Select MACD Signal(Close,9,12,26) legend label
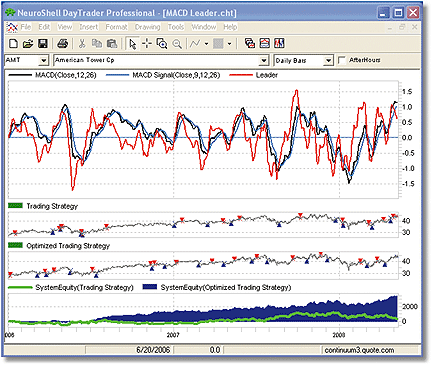432x366 pixels. [176, 75]
